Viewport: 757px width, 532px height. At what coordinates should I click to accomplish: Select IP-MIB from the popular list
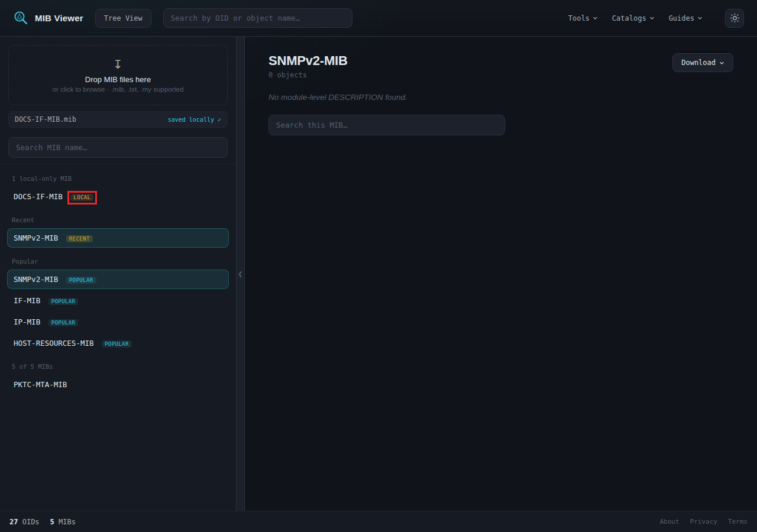[x=118, y=322]
